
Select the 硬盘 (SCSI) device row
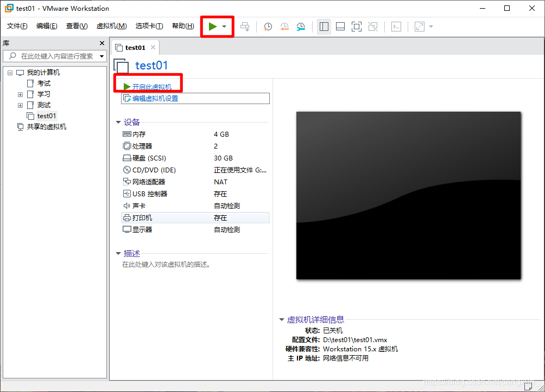coord(195,158)
